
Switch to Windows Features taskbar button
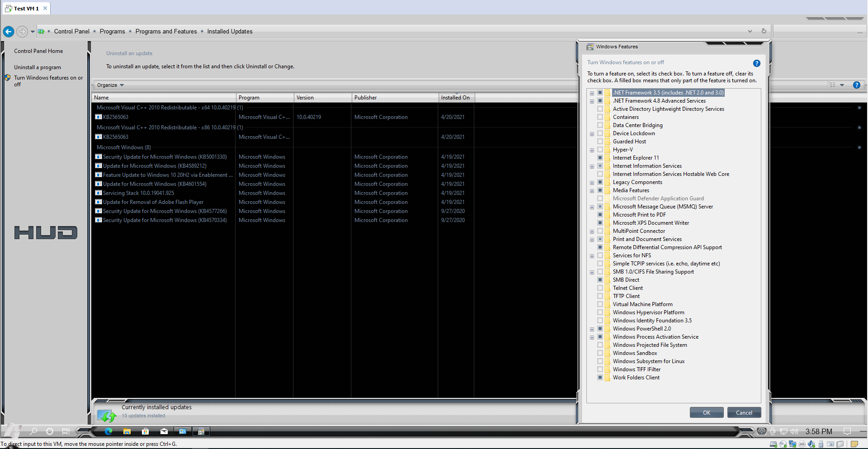tap(201, 431)
